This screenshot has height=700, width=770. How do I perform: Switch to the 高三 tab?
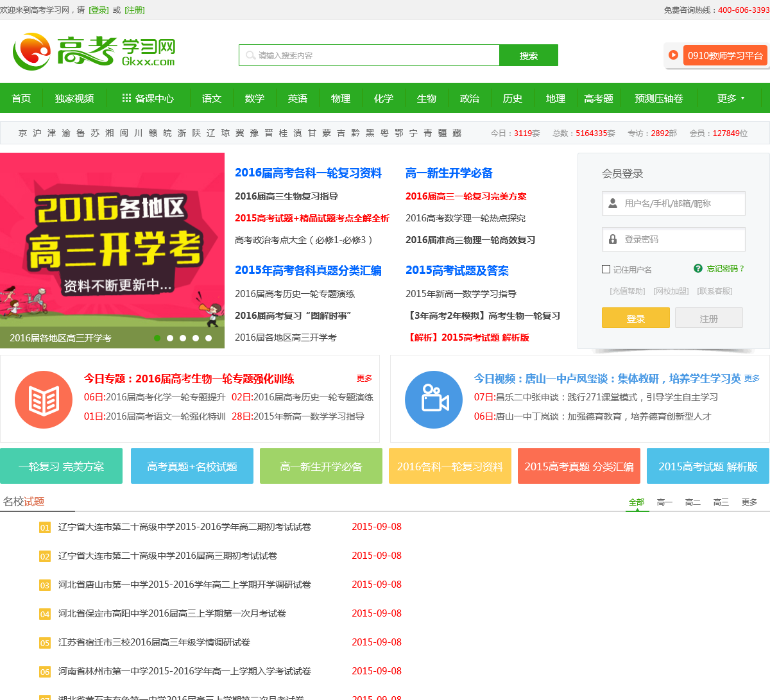[721, 502]
